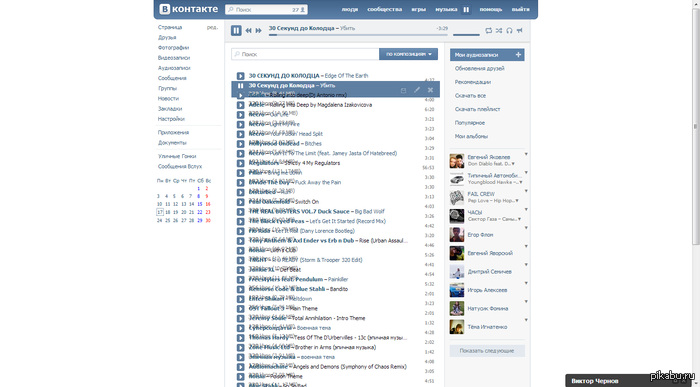700x387 pixels.
Task: Adjust the player volume slider
Action: [466, 34]
